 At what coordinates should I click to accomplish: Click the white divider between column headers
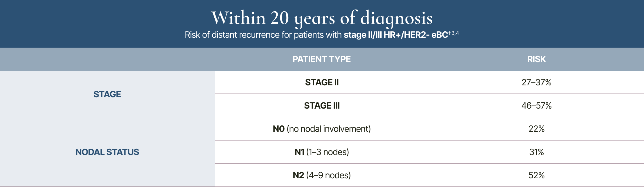(x=429, y=59)
